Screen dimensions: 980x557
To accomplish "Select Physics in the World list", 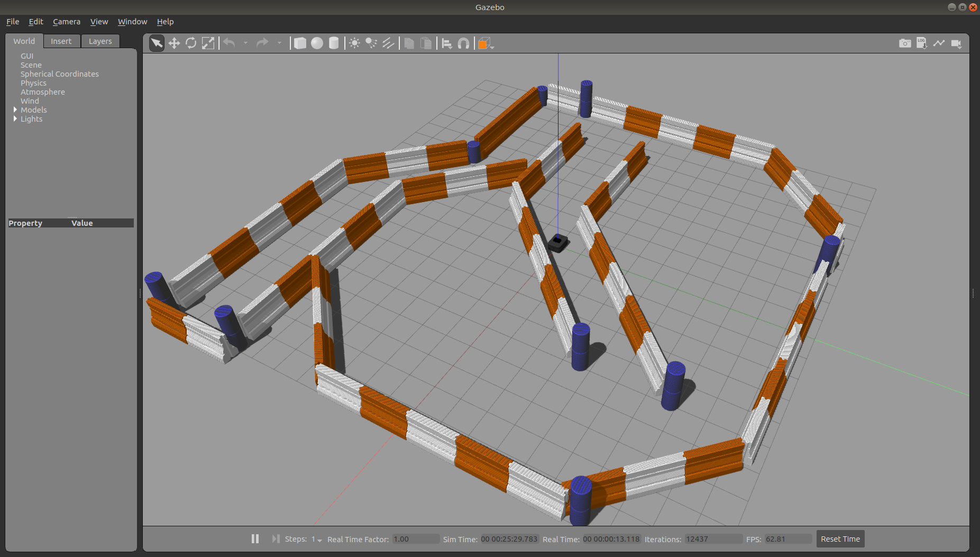I will point(33,83).
